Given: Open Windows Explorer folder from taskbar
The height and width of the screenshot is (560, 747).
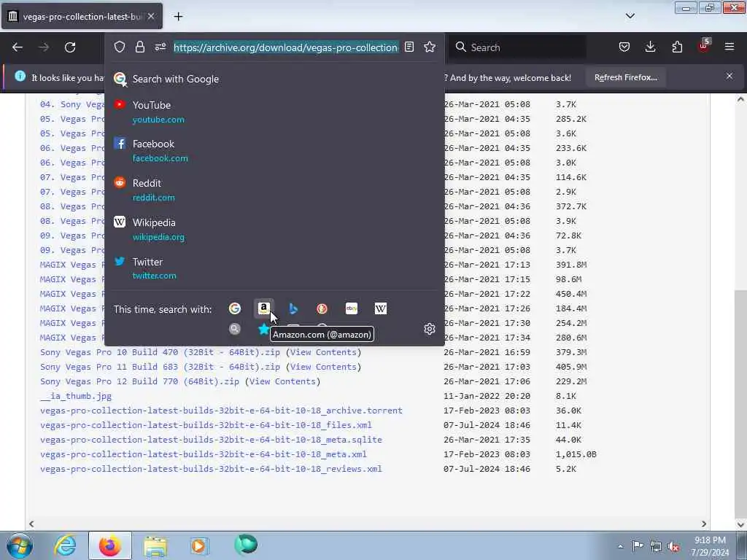Looking at the screenshot, I should coord(155,545).
